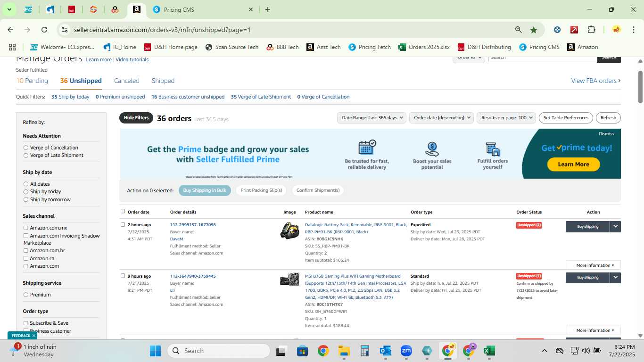Select Ship by tomorrow radio button
Image resolution: width=644 pixels, height=362 pixels.
(26, 199)
